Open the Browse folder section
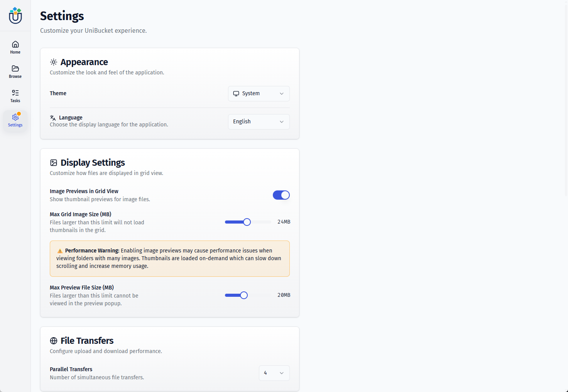 tap(15, 71)
